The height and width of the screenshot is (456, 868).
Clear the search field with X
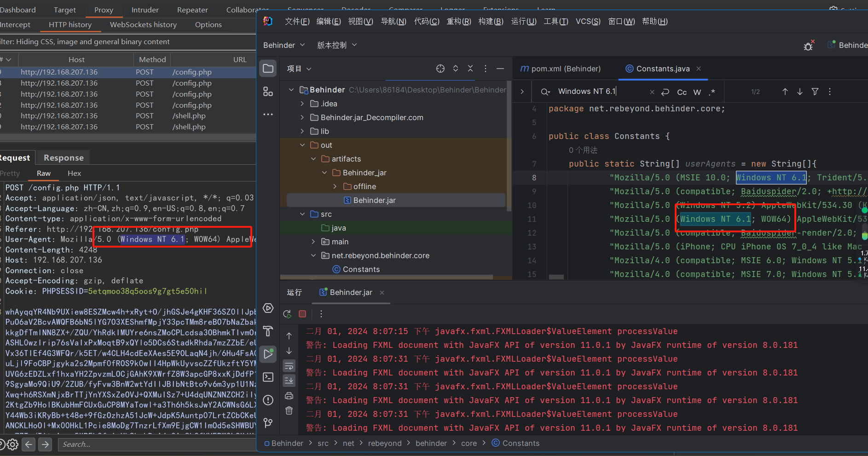[x=652, y=92]
